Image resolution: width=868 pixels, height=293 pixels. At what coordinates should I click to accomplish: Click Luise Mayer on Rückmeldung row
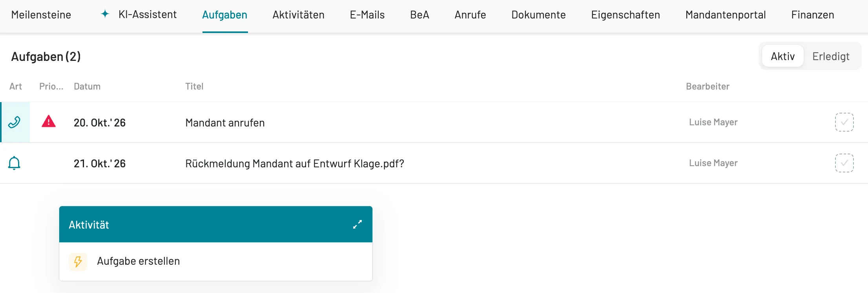coord(713,163)
